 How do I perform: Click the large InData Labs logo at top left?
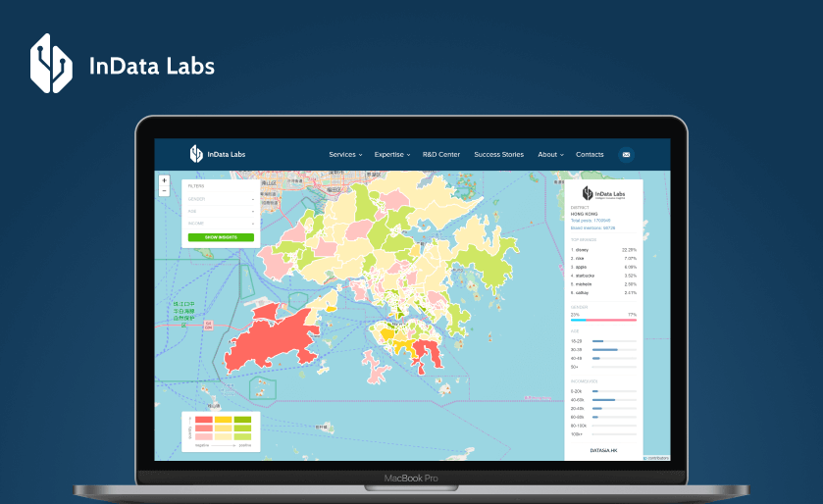click(x=122, y=65)
